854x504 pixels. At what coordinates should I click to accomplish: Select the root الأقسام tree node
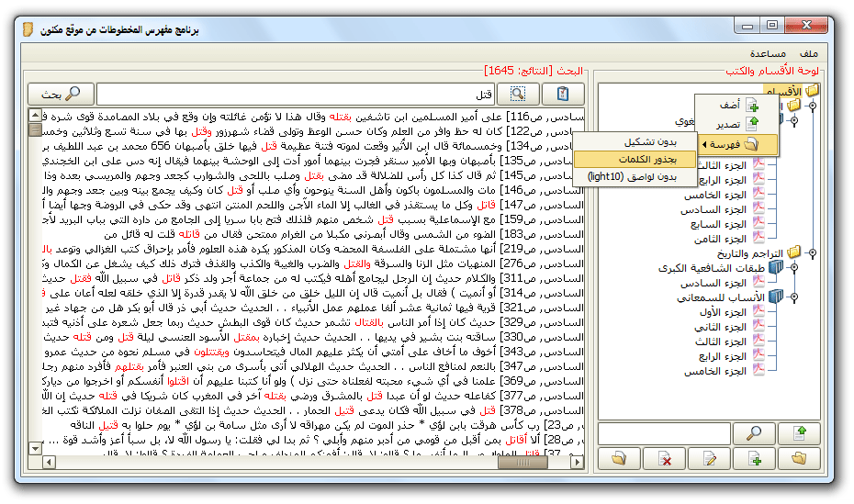click(x=783, y=91)
